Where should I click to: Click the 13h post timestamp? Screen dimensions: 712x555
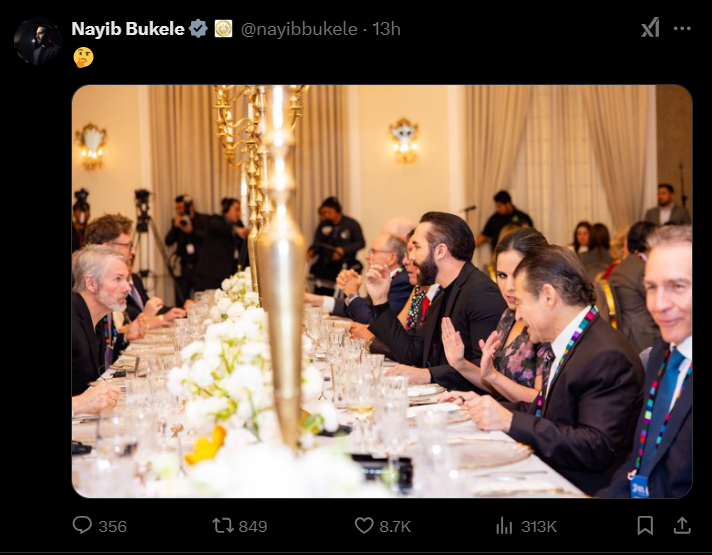tap(387, 29)
